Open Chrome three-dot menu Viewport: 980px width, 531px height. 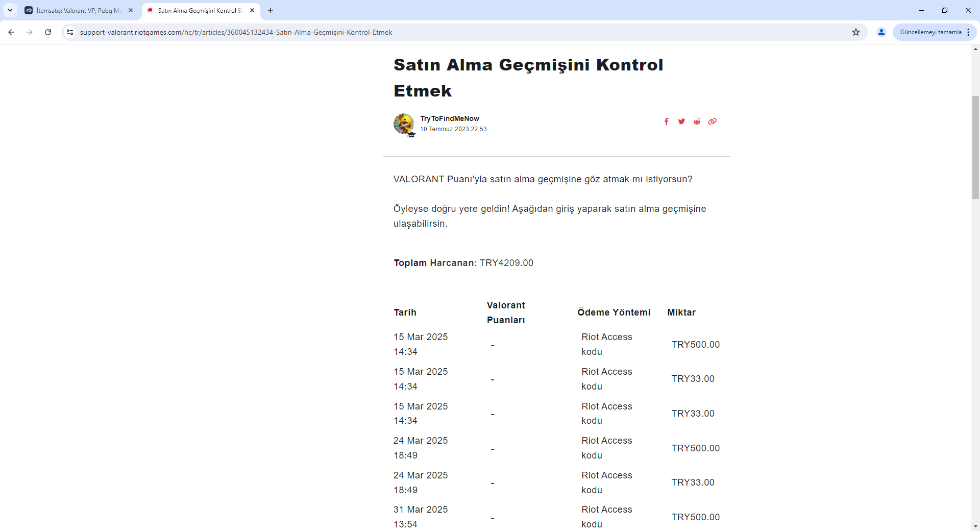point(968,32)
